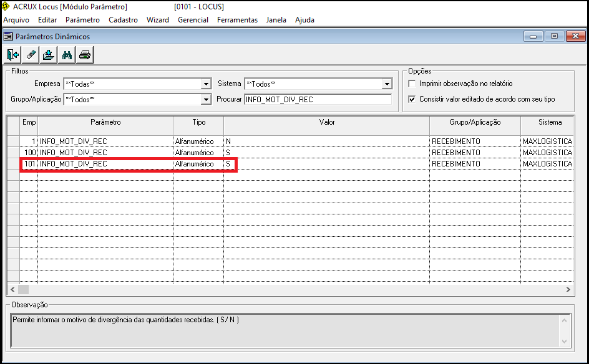The width and height of the screenshot is (589, 364).
Task: Select INFO_MOT_DIV_REC parameter for Emp 100
Action: tap(105, 153)
